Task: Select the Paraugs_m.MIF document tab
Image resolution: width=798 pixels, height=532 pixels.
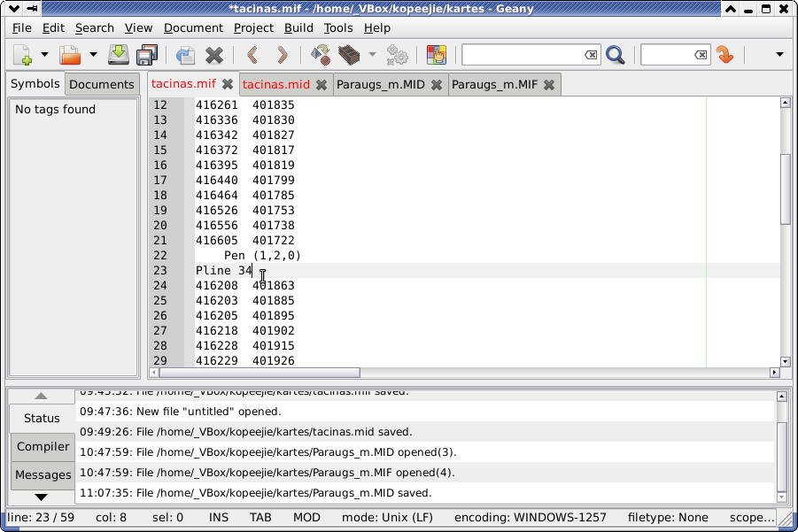Action: pos(494,84)
